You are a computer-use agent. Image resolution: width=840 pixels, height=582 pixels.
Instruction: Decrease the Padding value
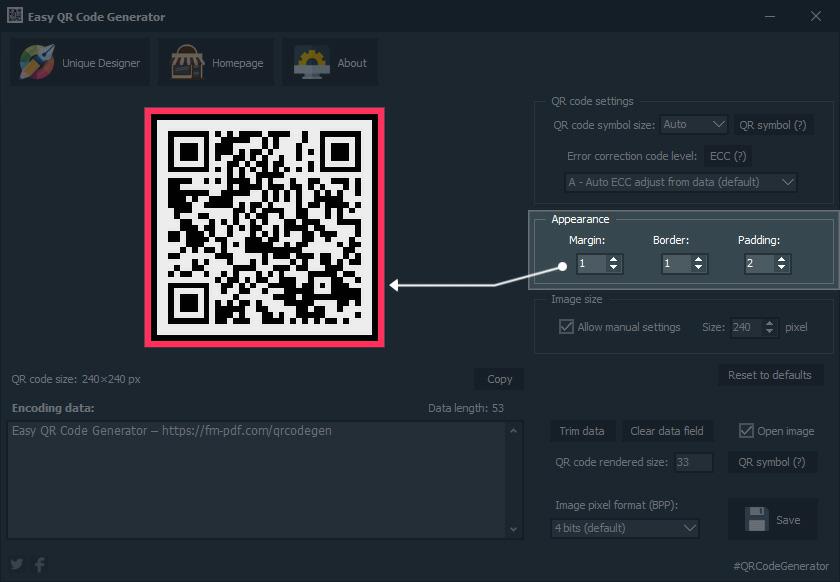click(782, 267)
